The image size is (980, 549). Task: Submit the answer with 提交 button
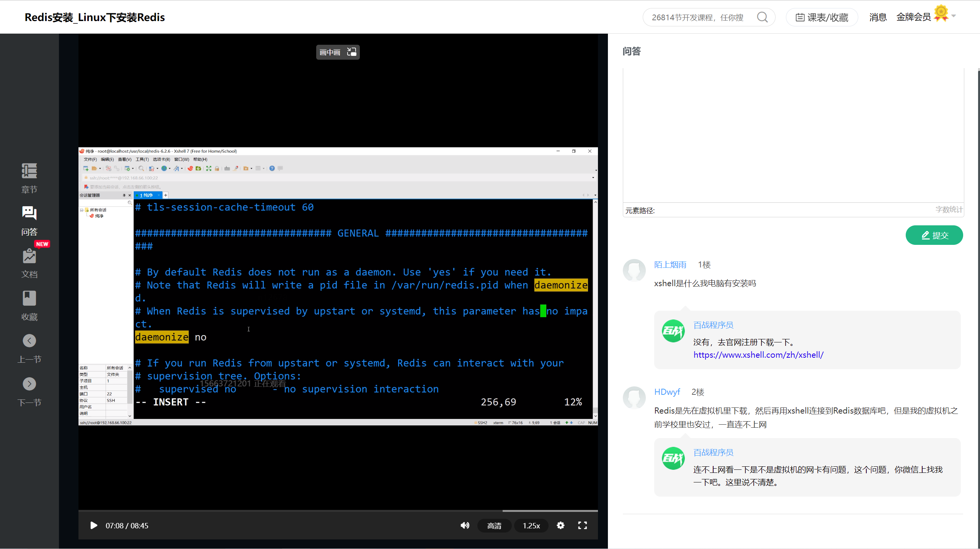[934, 235]
